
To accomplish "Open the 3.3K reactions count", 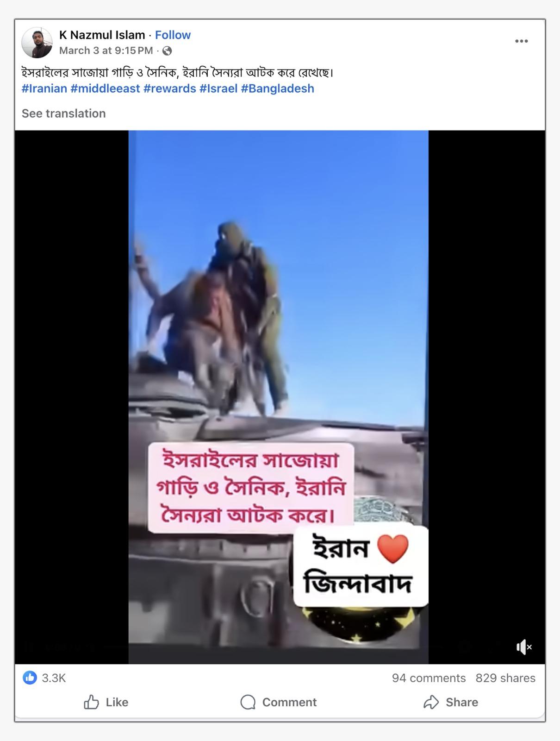I will (54, 678).
